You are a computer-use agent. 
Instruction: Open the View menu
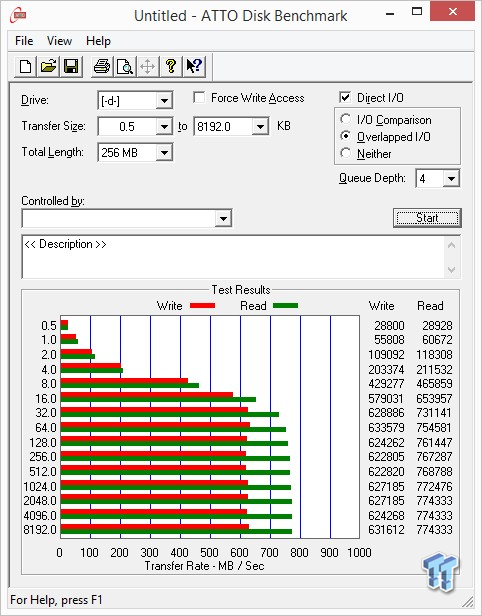(59, 41)
